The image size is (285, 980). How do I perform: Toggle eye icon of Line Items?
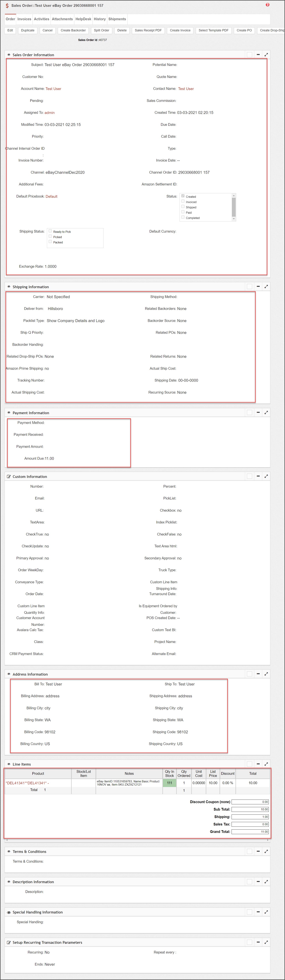click(x=9, y=764)
